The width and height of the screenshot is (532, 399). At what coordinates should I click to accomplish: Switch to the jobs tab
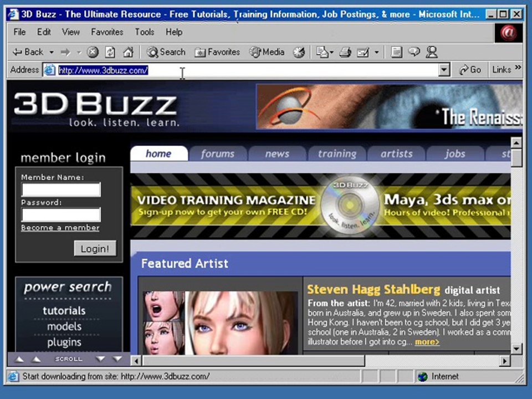pos(455,154)
